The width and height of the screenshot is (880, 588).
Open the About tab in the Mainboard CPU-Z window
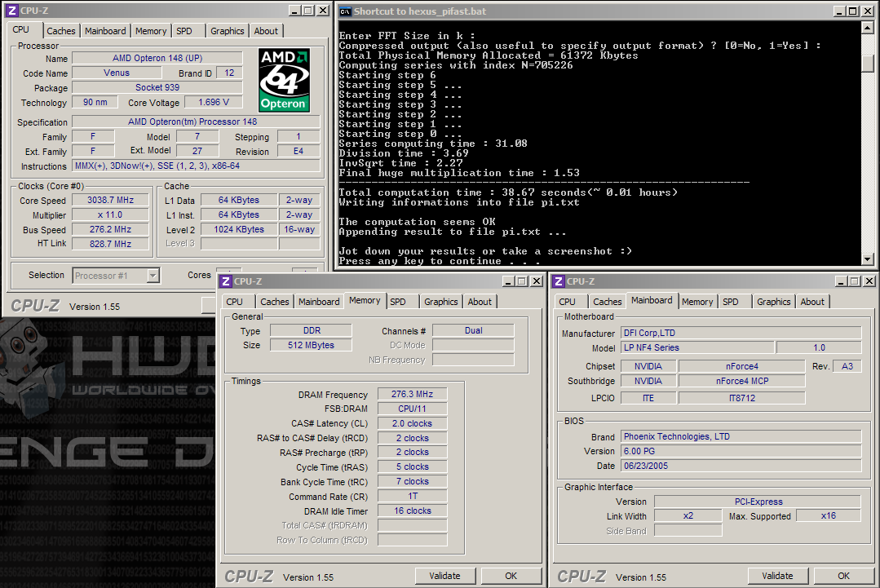(x=812, y=301)
